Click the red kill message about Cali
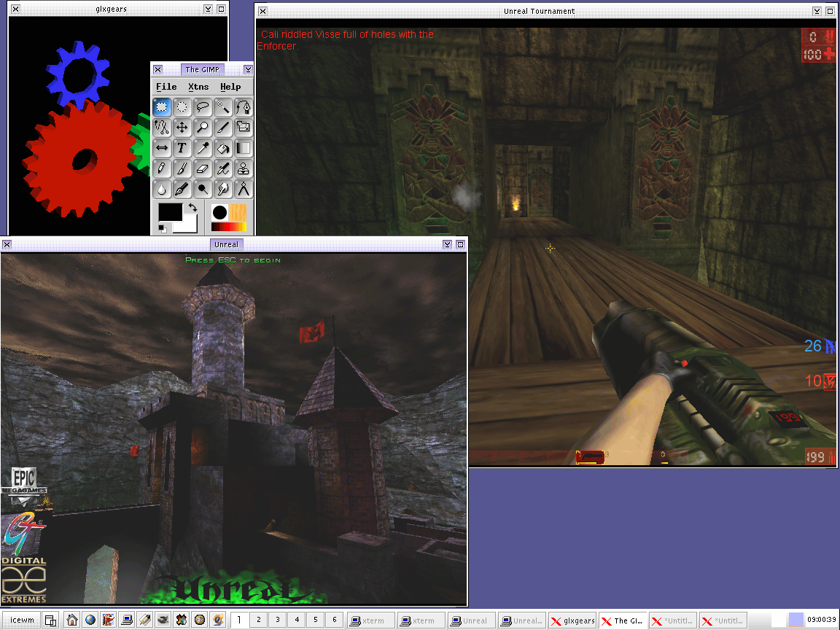 tap(346, 40)
